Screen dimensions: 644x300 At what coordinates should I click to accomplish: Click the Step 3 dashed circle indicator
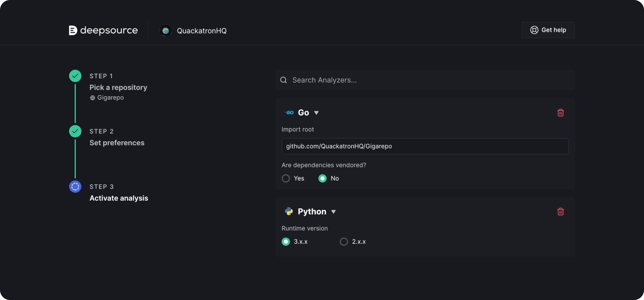point(75,186)
